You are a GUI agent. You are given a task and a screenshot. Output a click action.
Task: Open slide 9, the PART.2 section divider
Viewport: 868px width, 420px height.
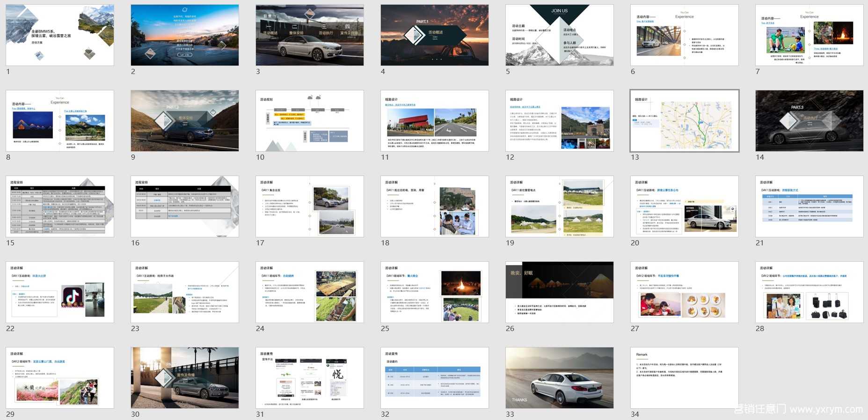pyautogui.click(x=185, y=121)
